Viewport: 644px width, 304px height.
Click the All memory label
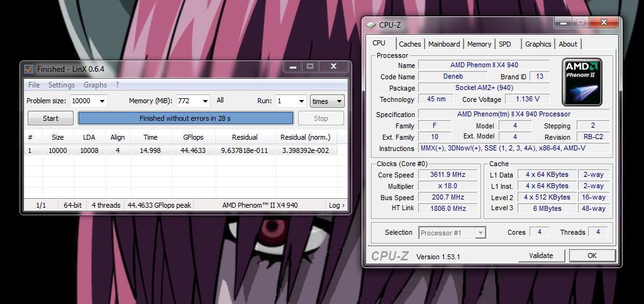pos(220,100)
